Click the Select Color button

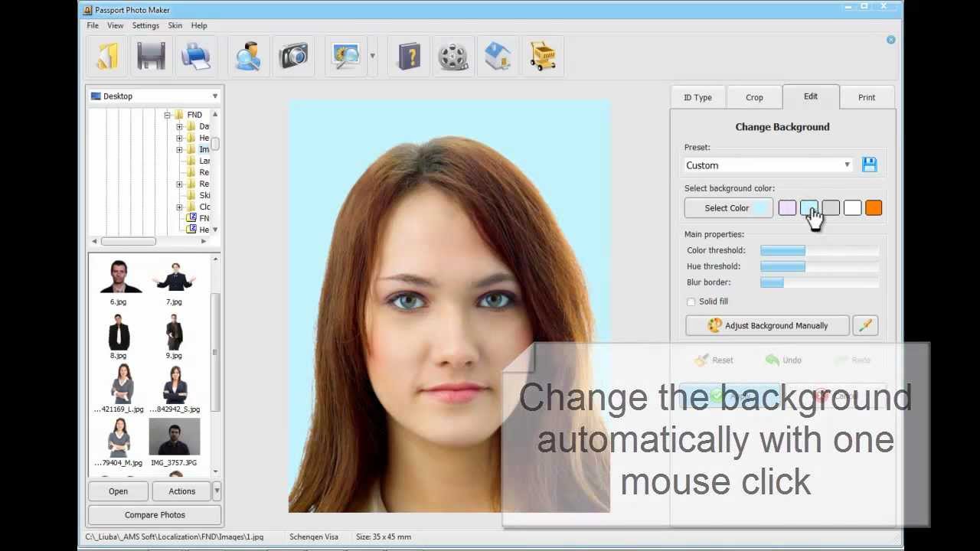coord(729,208)
